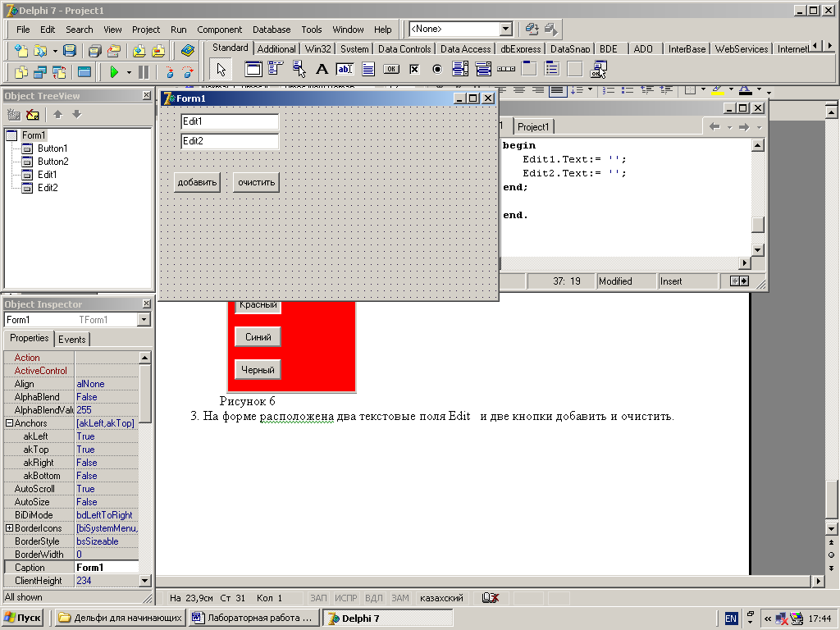840x630 pixels.
Task: Click the Trace Into debug icon
Action: 169,72
